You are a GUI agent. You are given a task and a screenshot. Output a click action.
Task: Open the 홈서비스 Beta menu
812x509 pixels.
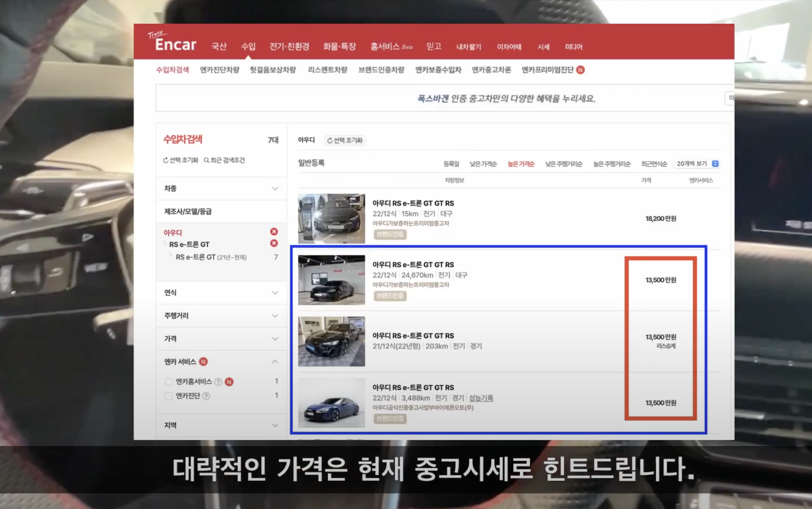coord(391,46)
